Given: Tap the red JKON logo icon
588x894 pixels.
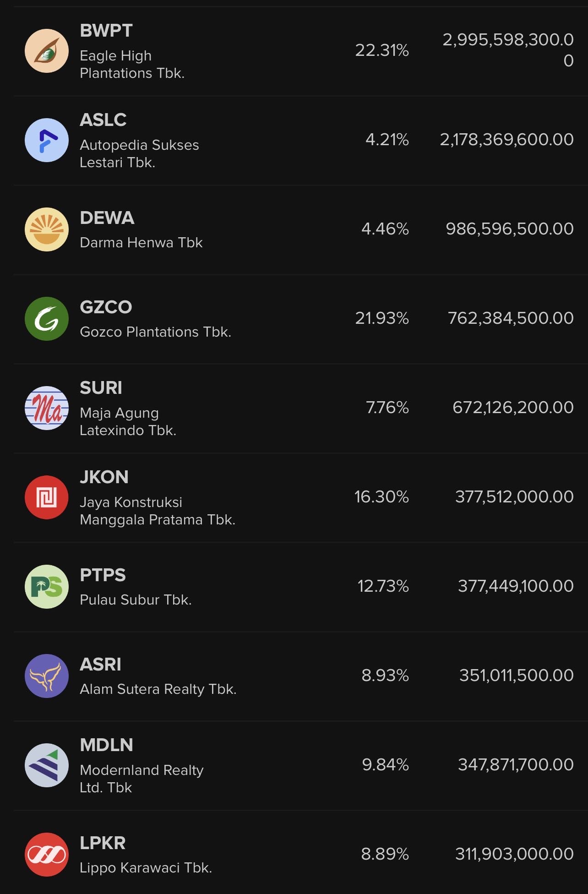Looking at the screenshot, I should [47, 497].
